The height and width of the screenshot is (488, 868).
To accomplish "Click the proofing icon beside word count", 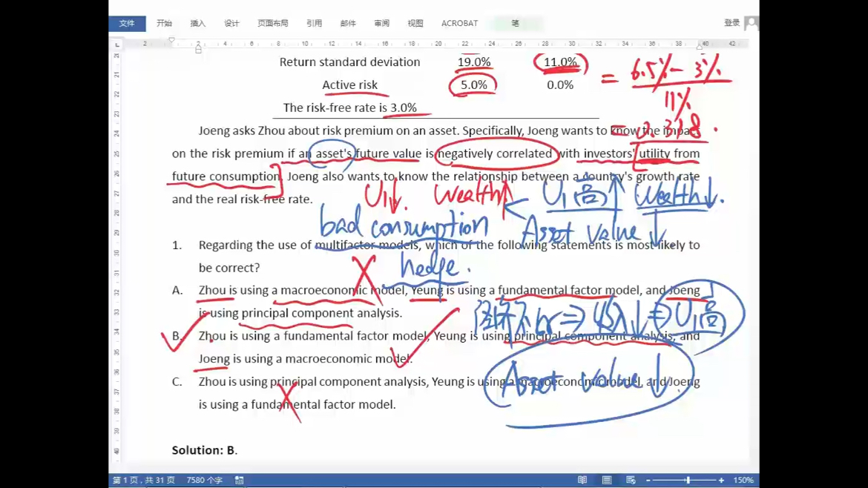I will tap(239, 481).
